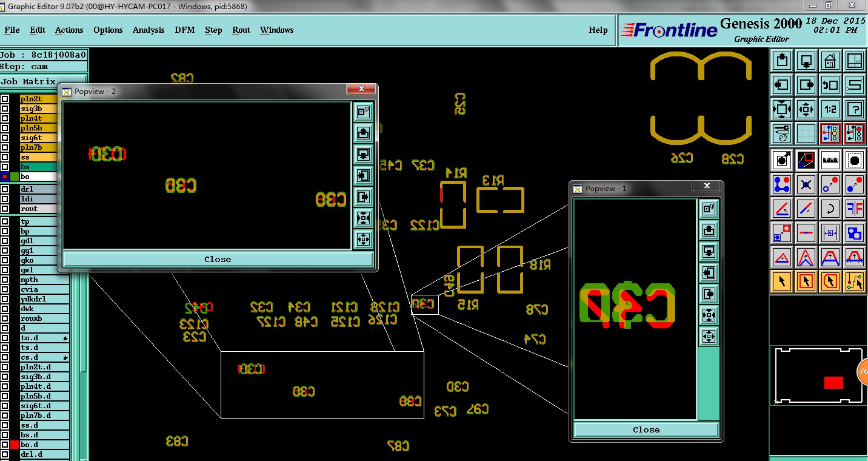Click Close button in Popview - 2
This screenshot has height=461, width=868.
(x=218, y=259)
